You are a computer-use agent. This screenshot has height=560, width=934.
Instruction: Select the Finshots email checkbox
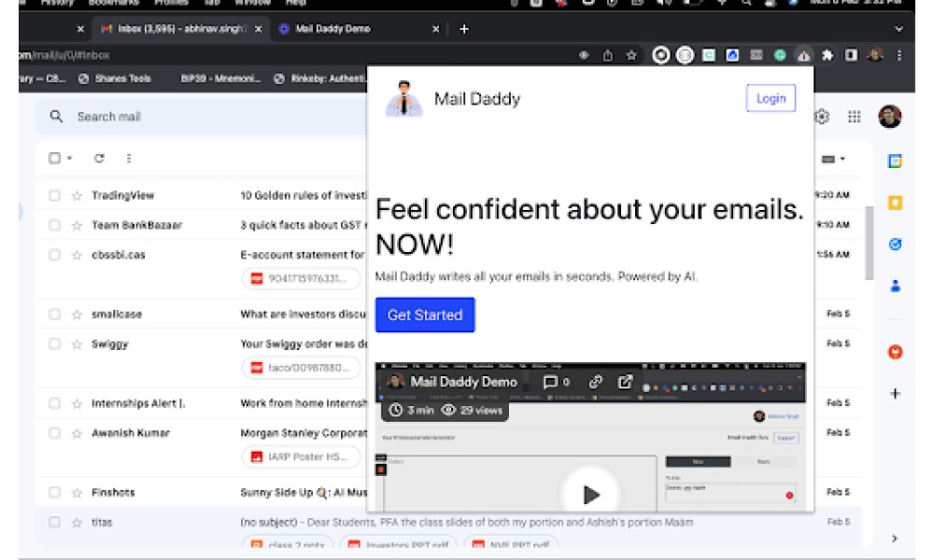54,493
